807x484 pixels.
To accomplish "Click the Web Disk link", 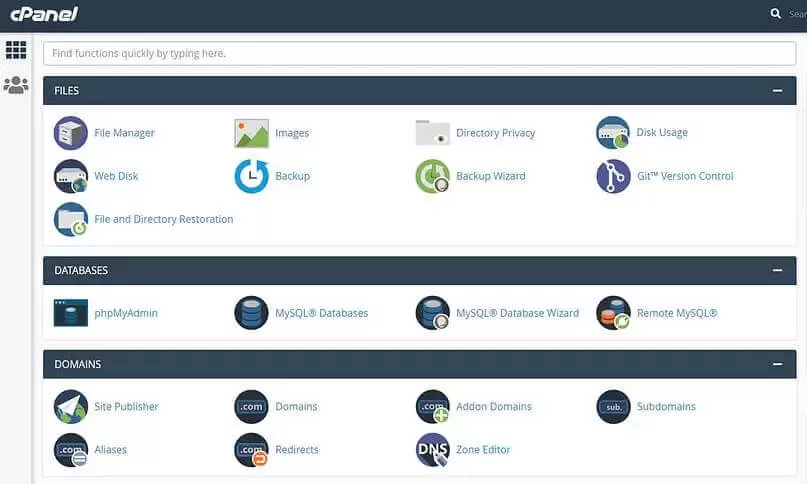I will click(116, 176).
